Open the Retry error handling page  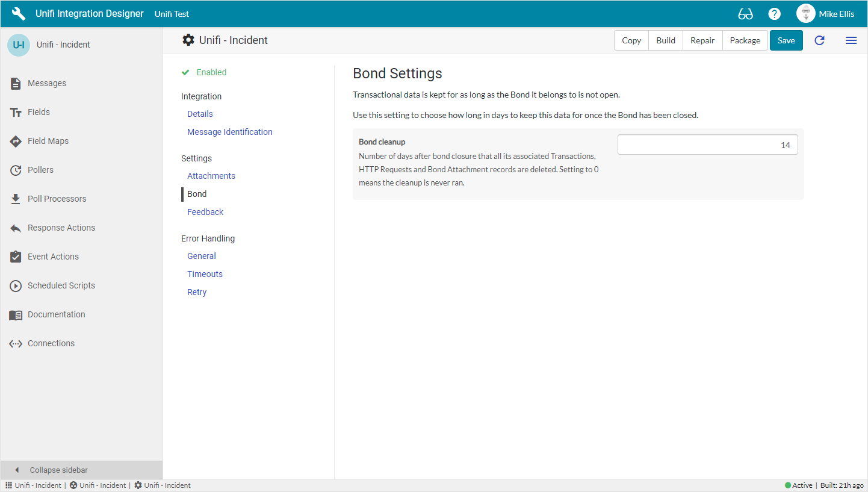(x=197, y=292)
